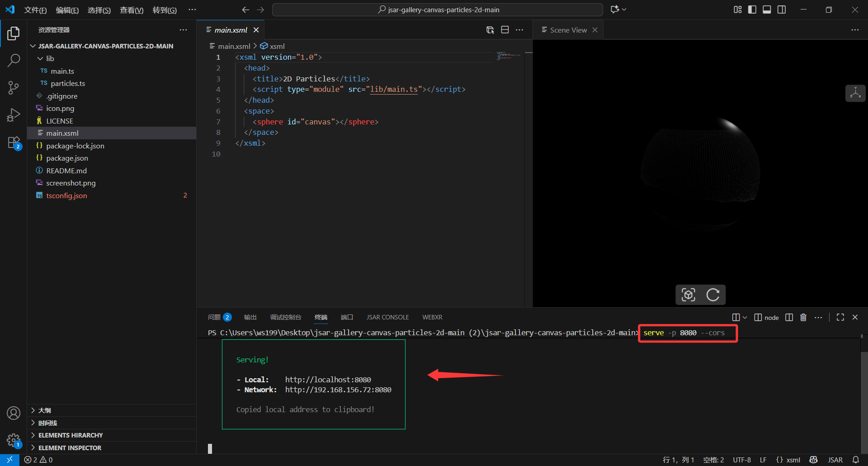Toggle the secondary side bar layout button

click(782, 10)
